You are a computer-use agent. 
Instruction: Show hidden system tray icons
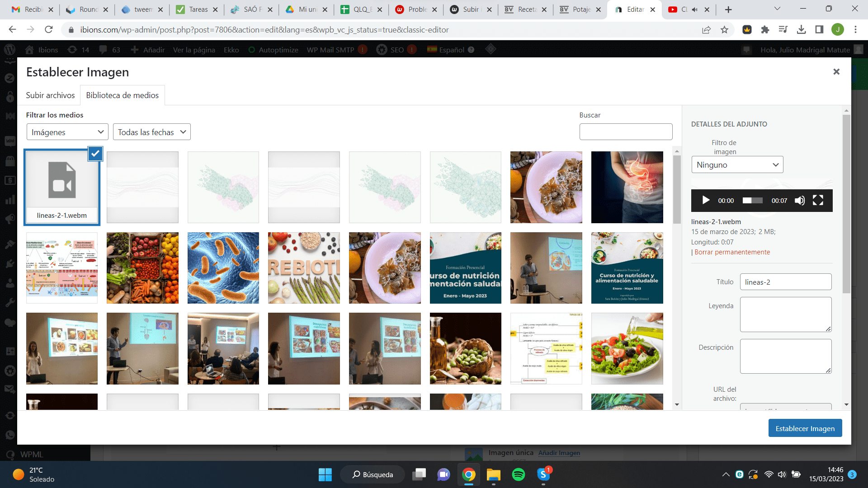726,474
